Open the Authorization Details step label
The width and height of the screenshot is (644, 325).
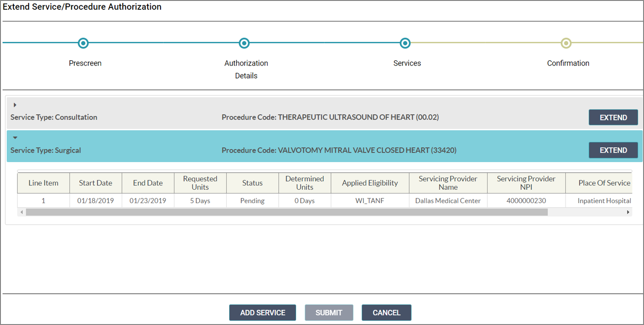tap(246, 69)
